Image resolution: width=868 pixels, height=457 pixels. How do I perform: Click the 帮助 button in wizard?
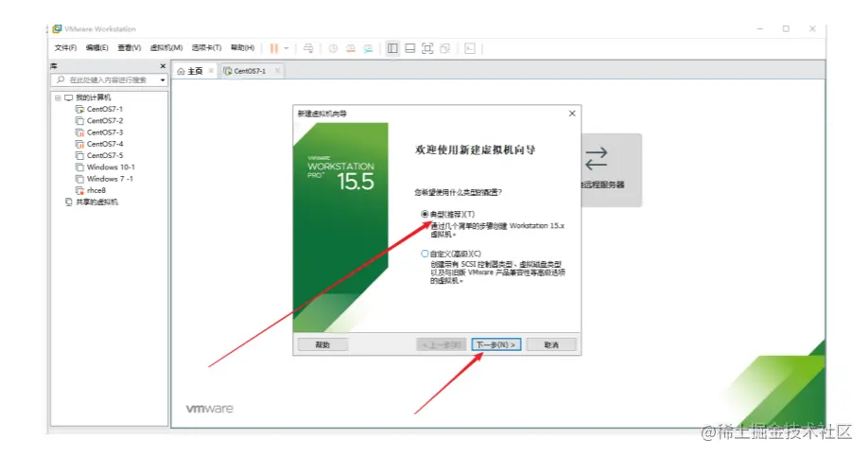(322, 344)
